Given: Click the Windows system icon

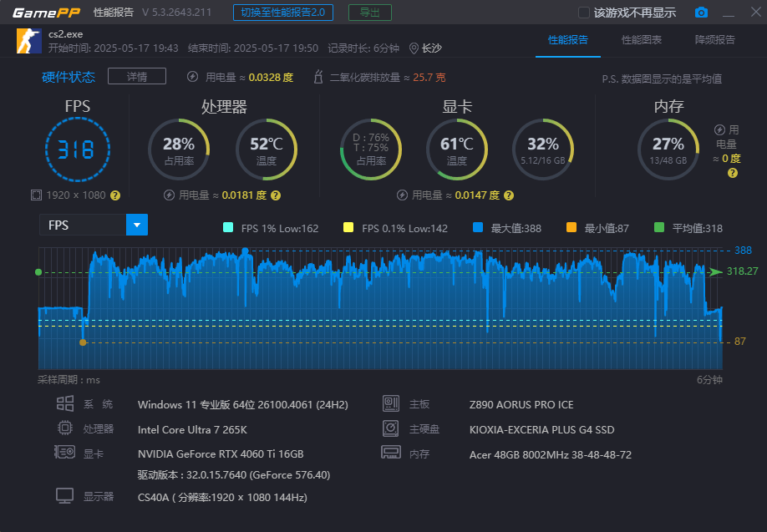Looking at the screenshot, I should pyautogui.click(x=65, y=404).
